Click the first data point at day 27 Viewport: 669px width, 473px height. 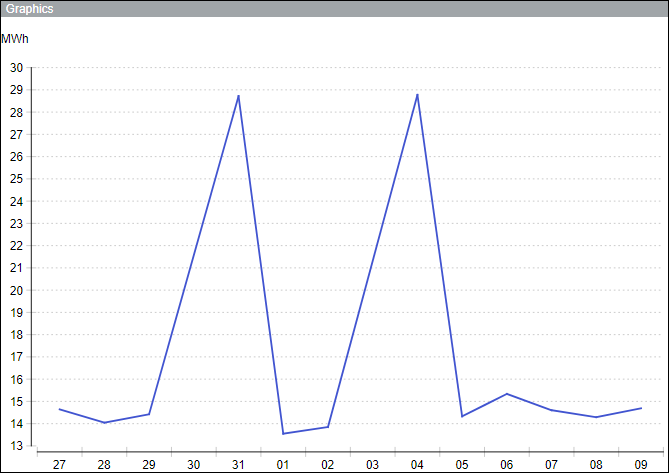click(60, 409)
